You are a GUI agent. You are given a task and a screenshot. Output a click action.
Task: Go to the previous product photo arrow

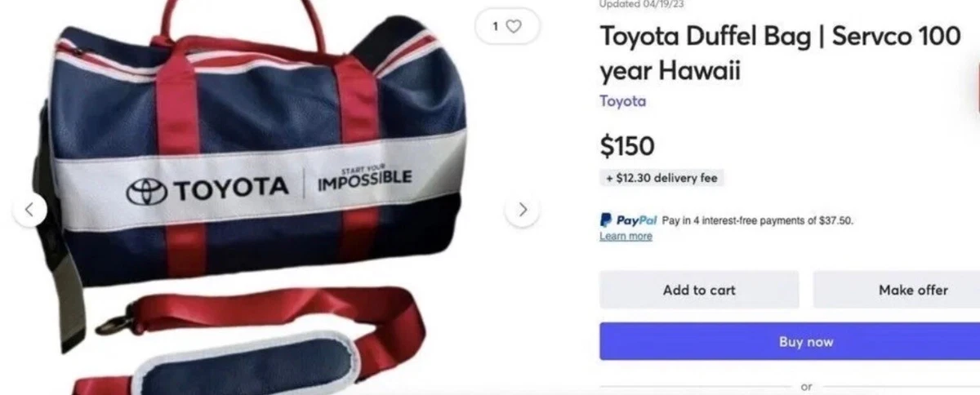(29, 210)
